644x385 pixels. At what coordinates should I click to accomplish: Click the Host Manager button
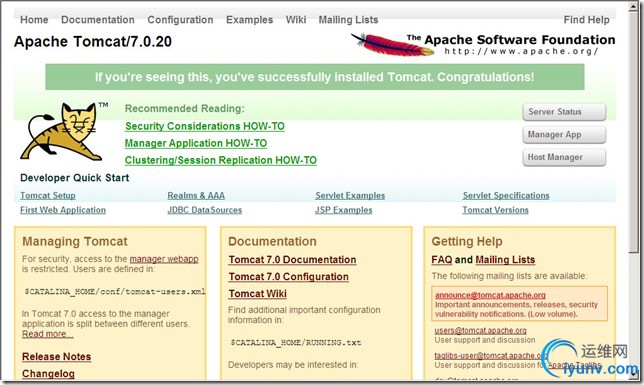pyautogui.click(x=564, y=157)
